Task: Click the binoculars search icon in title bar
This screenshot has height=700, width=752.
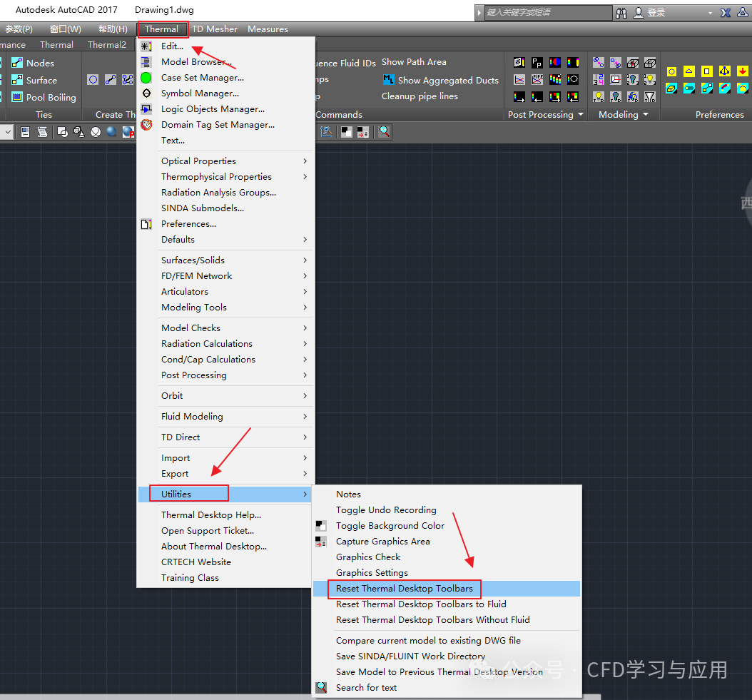Action: tap(621, 12)
